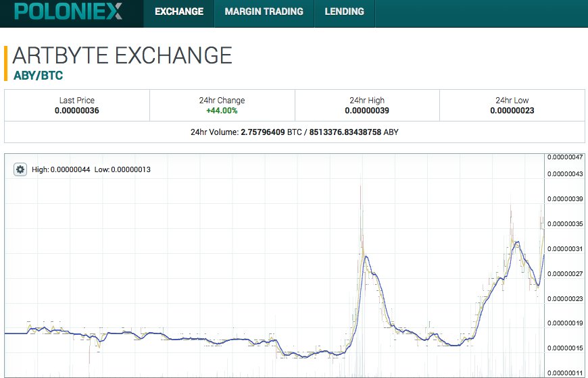Click the 0.00000047 price axis label
The width and height of the screenshot is (588, 378).
tap(565, 157)
